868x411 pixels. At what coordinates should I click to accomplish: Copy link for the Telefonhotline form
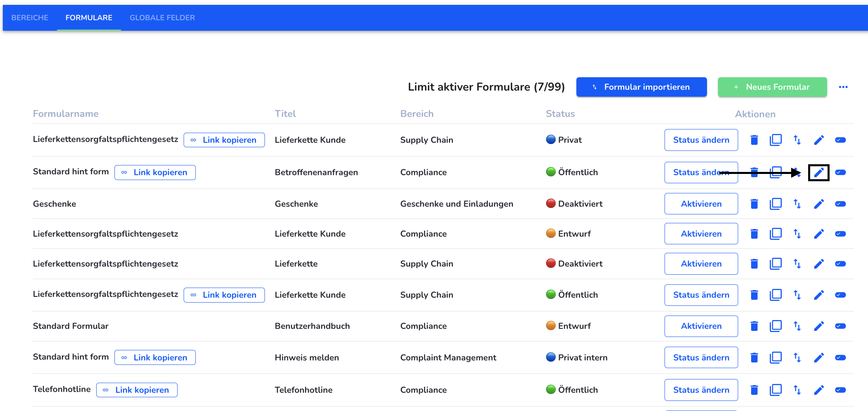point(137,390)
